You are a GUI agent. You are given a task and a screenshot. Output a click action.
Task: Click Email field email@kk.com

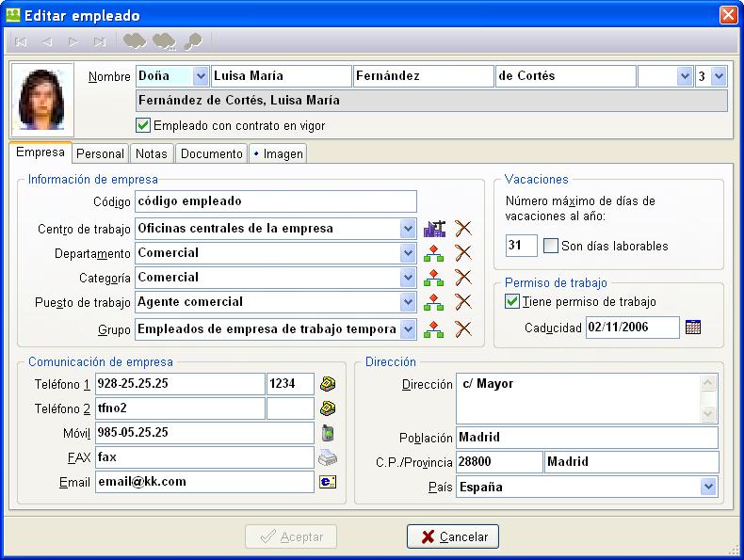point(204,482)
